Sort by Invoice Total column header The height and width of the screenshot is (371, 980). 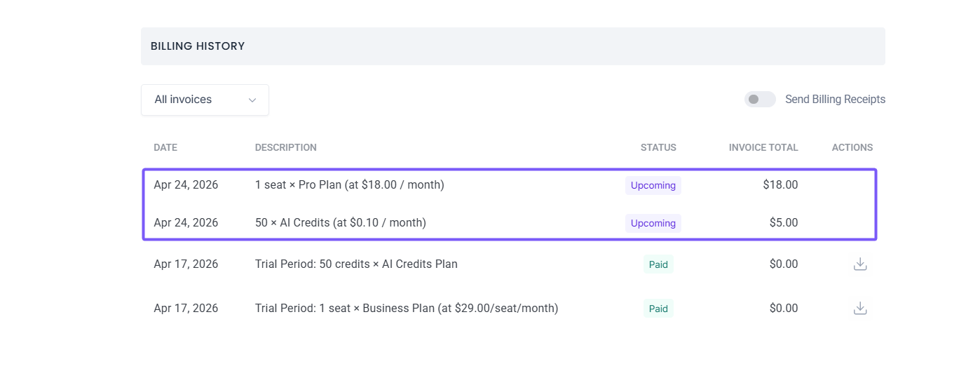point(763,148)
